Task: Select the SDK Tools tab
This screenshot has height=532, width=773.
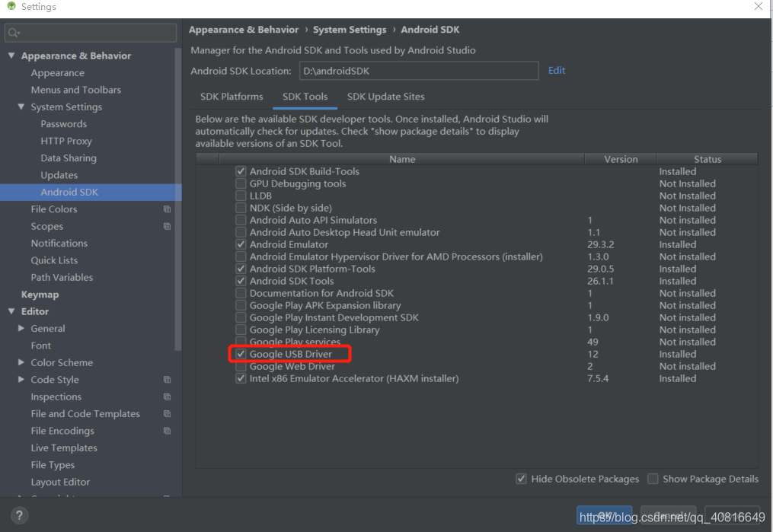Action: (x=305, y=97)
